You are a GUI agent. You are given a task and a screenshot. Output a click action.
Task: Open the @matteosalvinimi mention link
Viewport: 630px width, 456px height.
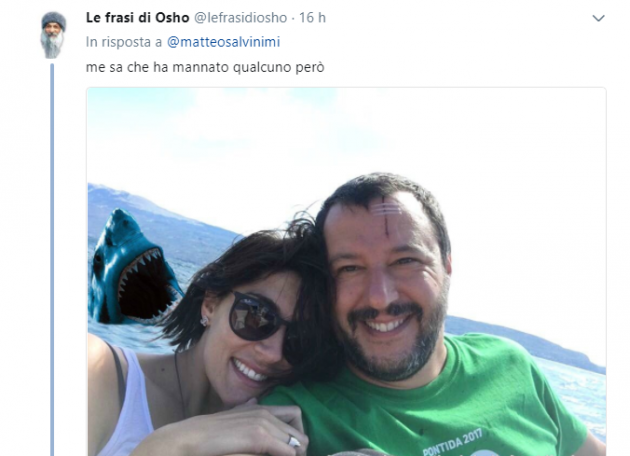click(223, 42)
